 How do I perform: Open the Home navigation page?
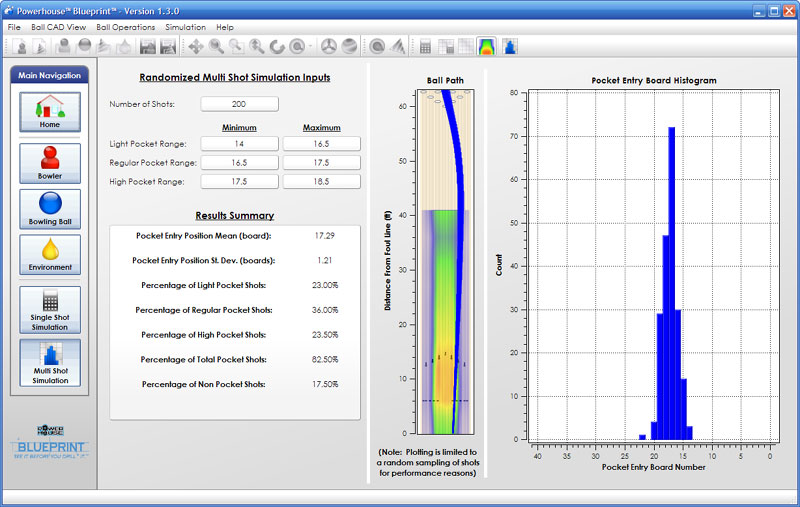pyautogui.click(x=50, y=112)
